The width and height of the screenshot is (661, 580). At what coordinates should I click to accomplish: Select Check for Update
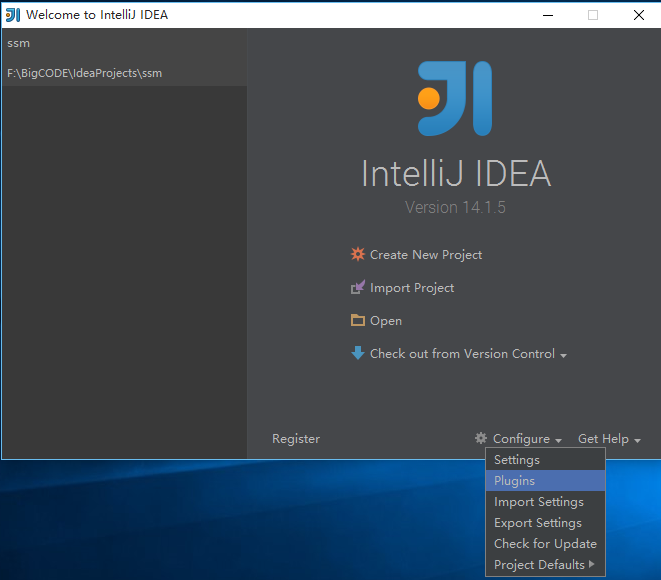pyautogui.click(x=545, y=544)
